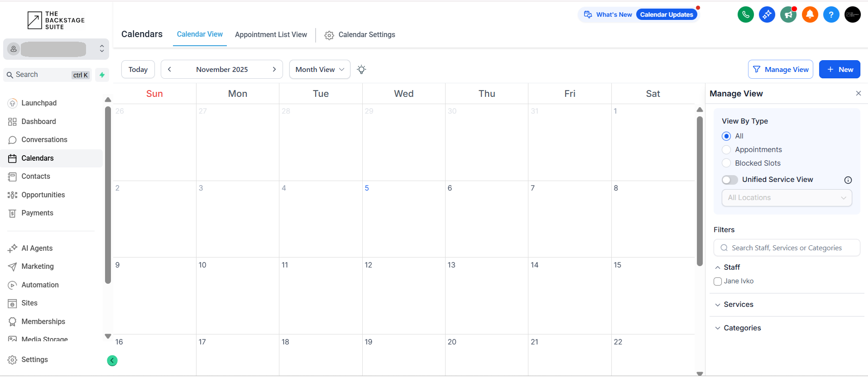Go to previous month arrow
This screenshot has height=377, width=868.
[169, 69]
